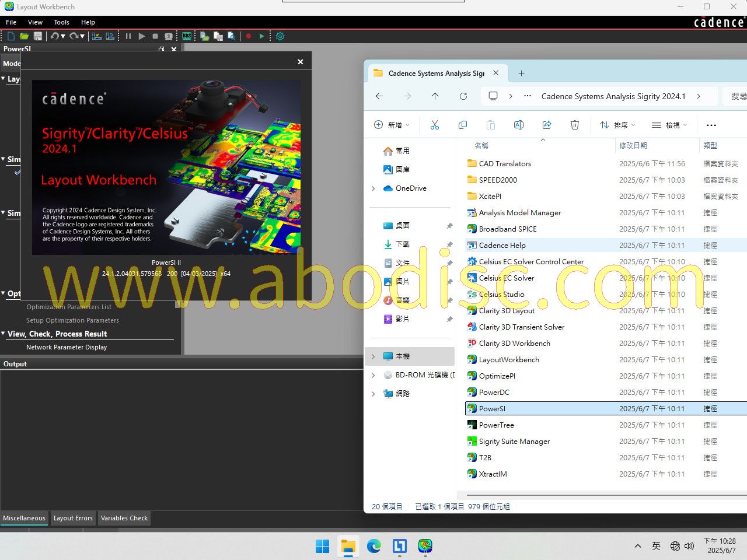Expand the OneDrive tree node
The width and height of the screenshot is (747, 560).
[x=373, y=188]
